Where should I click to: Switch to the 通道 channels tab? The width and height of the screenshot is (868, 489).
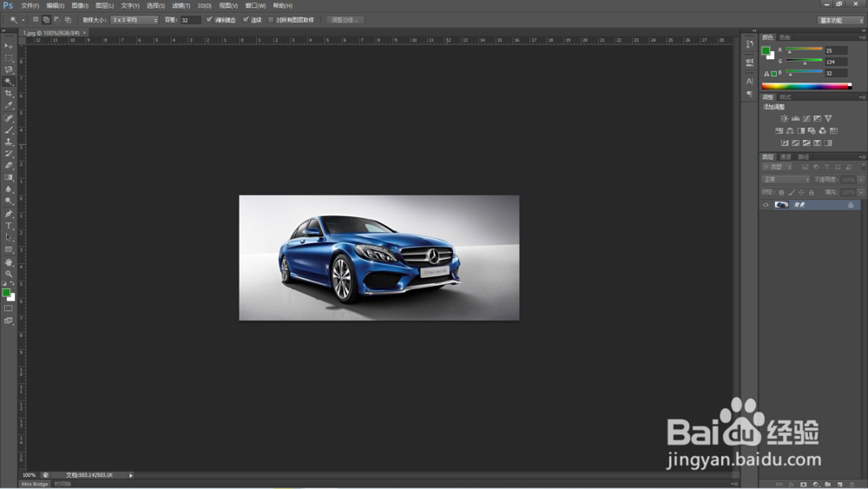pyautogui.click(x=786, y=156)
